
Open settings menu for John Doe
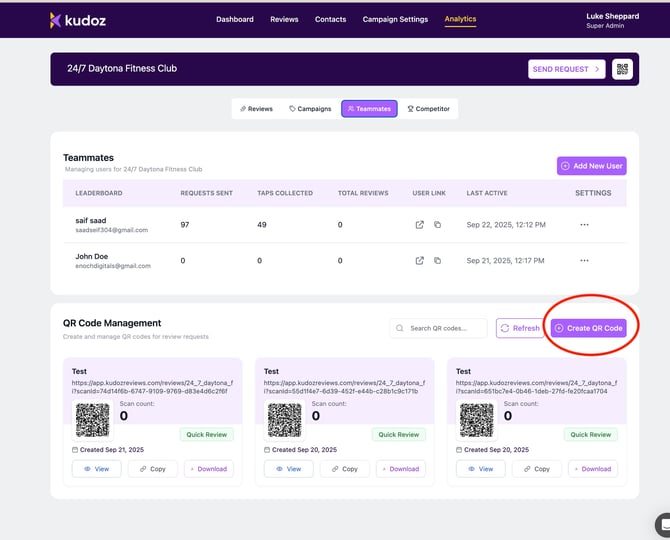[x=584, y=260]
